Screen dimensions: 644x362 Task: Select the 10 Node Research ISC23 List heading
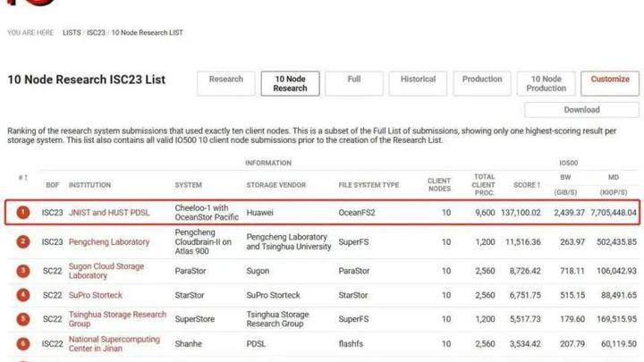point(86,80)
